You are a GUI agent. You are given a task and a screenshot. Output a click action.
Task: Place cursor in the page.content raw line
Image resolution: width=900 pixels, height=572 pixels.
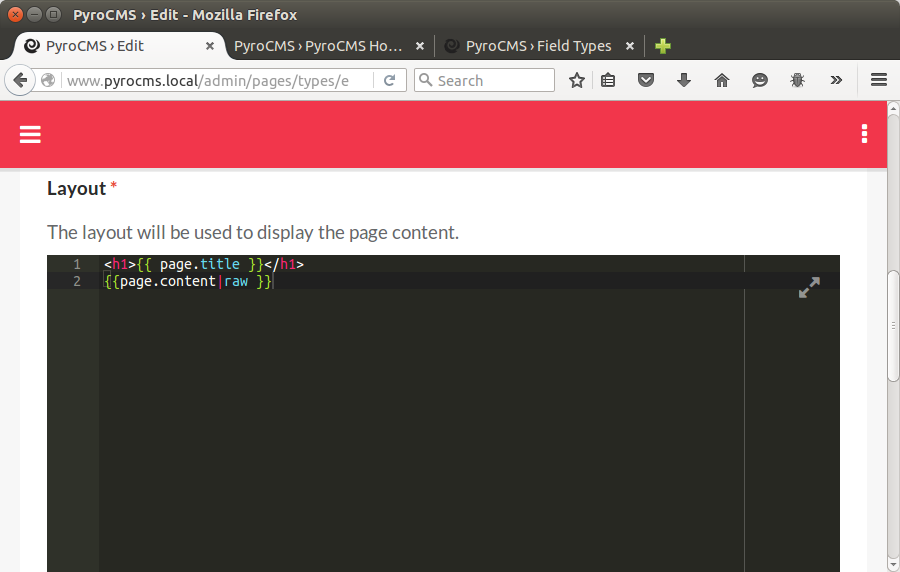coord(188,281)
